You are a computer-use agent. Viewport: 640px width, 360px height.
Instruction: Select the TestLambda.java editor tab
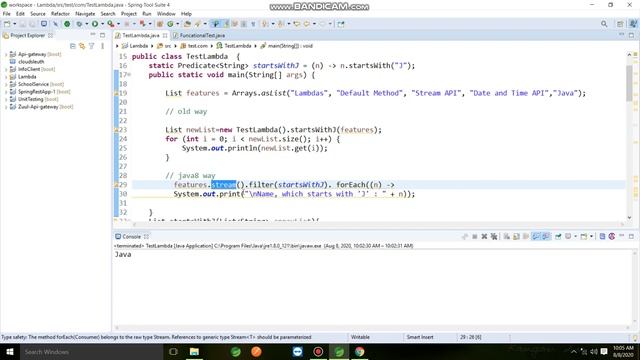tap(140, 36)
